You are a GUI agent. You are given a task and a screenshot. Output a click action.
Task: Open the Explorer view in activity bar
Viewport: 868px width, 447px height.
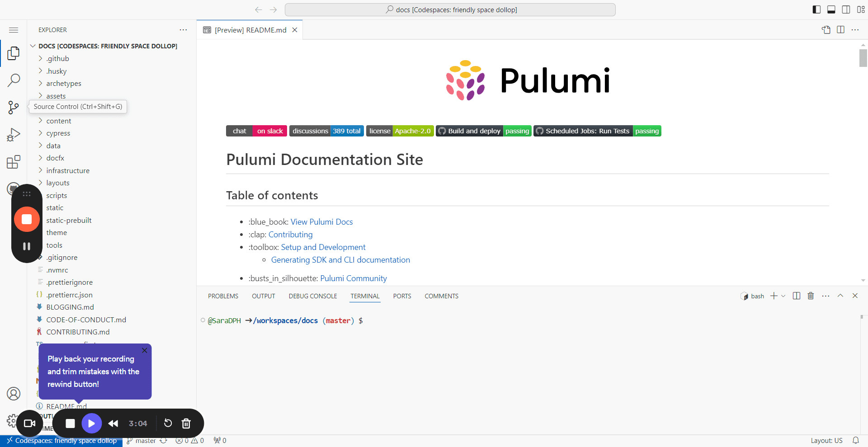click(14, 53)
